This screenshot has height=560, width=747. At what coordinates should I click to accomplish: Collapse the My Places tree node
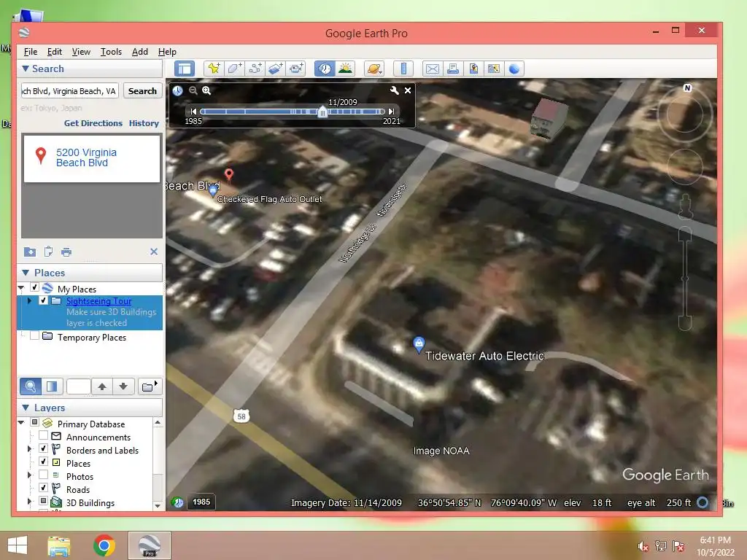tap(21, 287)
